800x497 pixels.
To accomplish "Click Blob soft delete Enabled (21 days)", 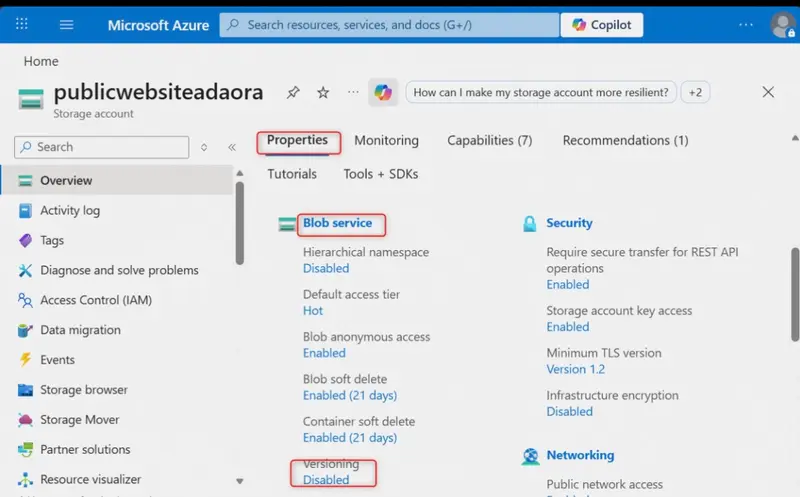I will click(350, 395).
